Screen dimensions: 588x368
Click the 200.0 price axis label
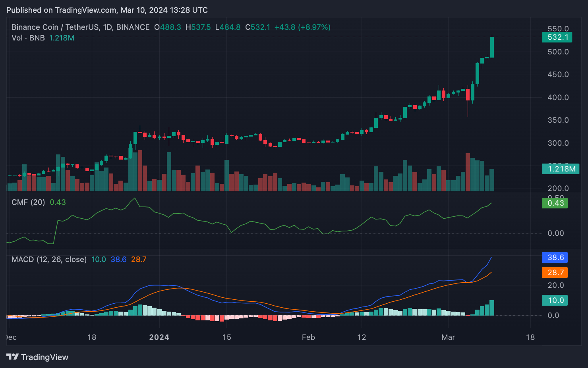(x=558, y=188)
